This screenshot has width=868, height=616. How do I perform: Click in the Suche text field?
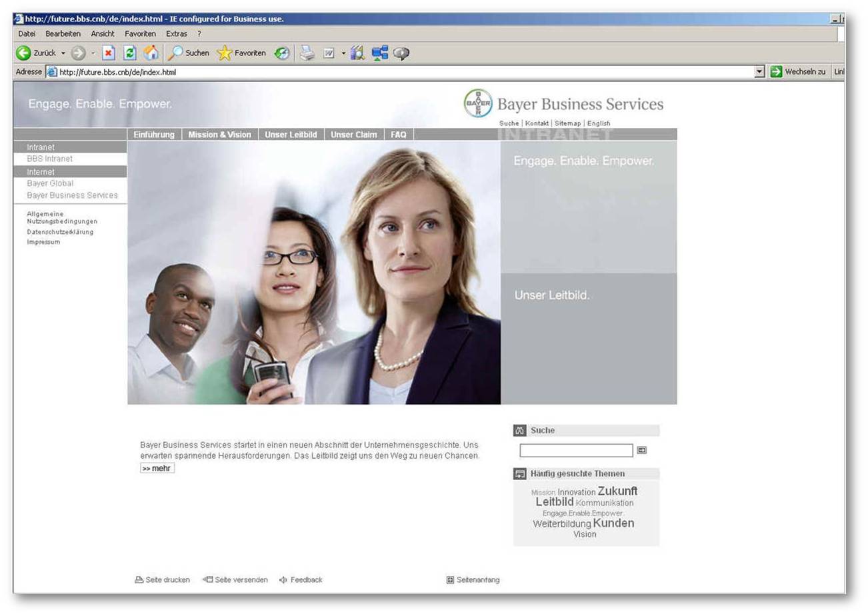pos(576,451)
